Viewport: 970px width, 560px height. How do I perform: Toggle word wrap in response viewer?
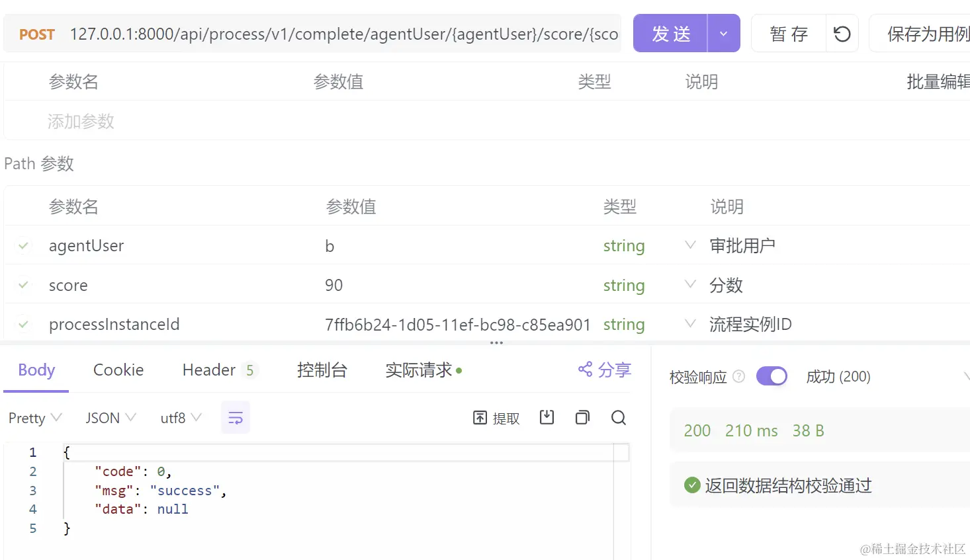[236, 417]
